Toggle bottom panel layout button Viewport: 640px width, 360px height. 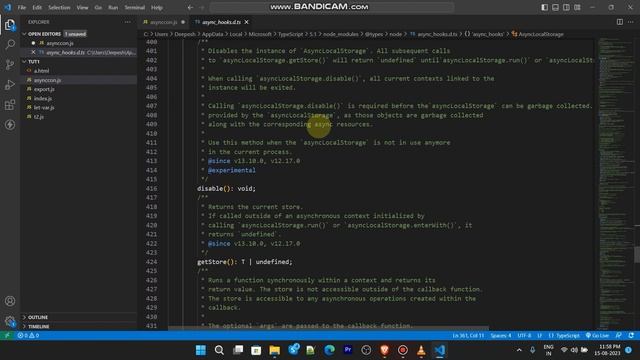(556, 7)
